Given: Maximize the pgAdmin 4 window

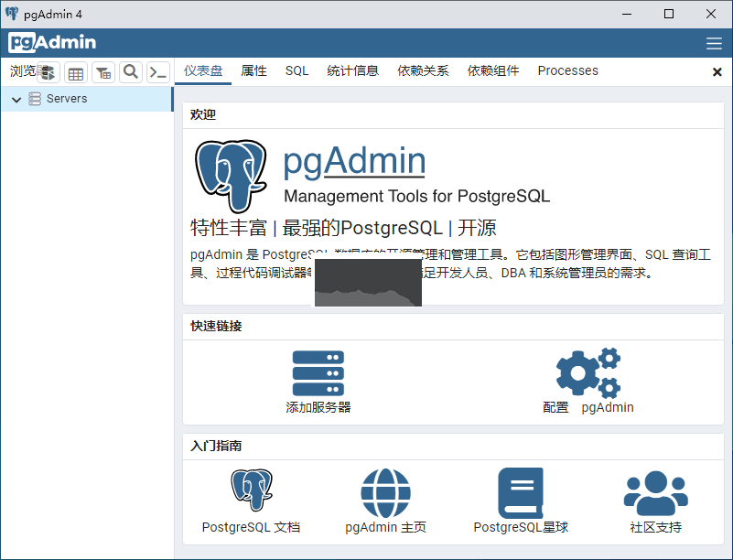Looking at the screenshot, I should 669,14.
